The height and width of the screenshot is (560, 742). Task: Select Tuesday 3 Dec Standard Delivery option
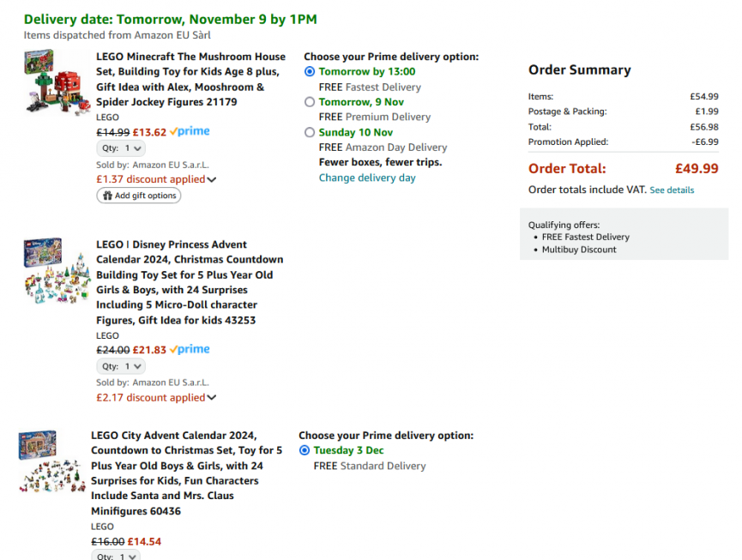click(305, 450)
